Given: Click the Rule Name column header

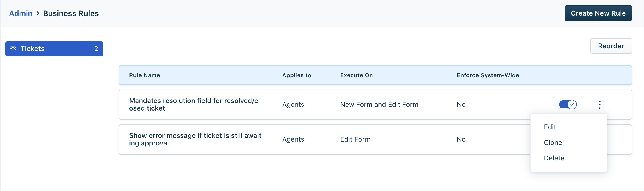Looking at the screenshot, I should pyautogui.click(x=144, y=75).
